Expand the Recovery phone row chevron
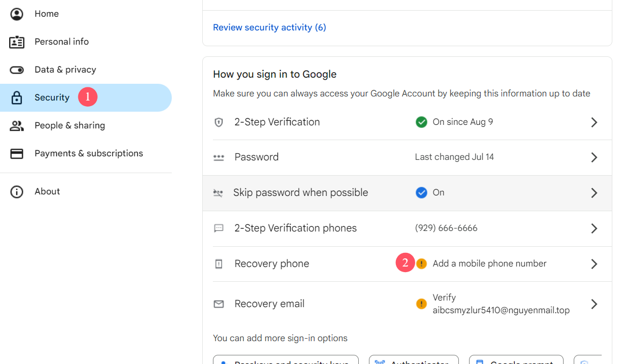 point(594,264)
